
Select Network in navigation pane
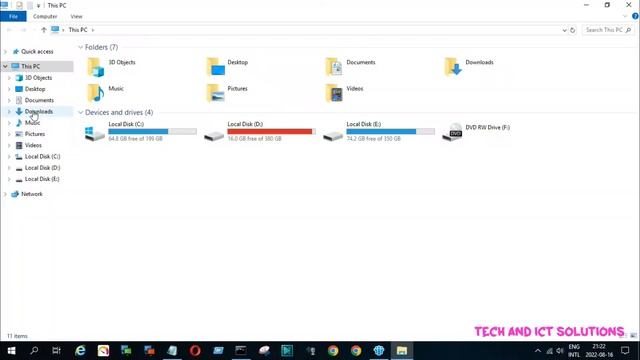coord(31,194)
